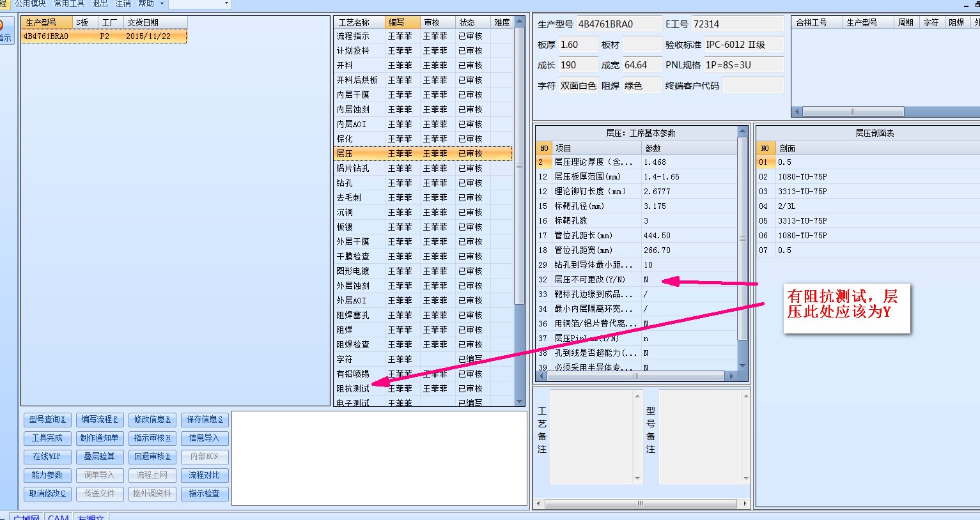This screenshot has height=520, width=980.
Task: Click the 在线WIP button
Action: tap(47, 457)
